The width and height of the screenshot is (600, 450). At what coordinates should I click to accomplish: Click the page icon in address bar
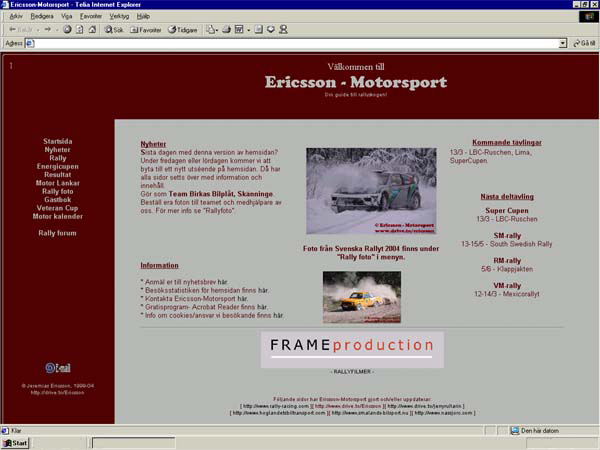coord(30,43)
